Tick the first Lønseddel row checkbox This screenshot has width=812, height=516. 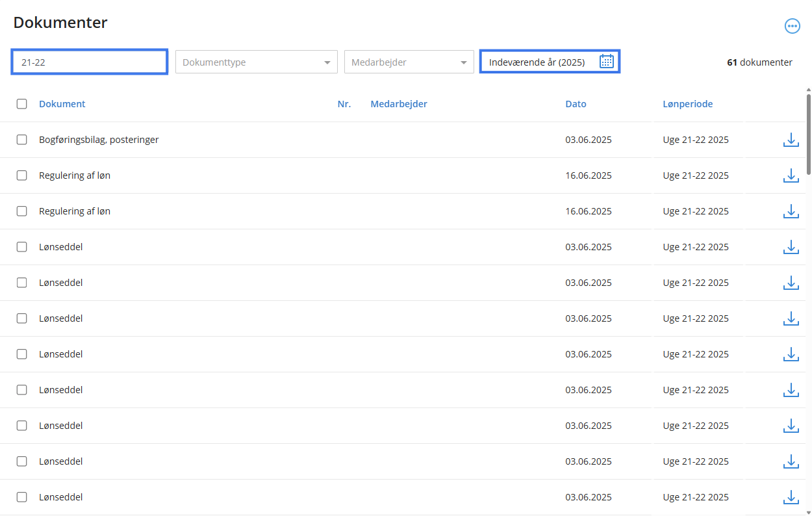point(22,247)
